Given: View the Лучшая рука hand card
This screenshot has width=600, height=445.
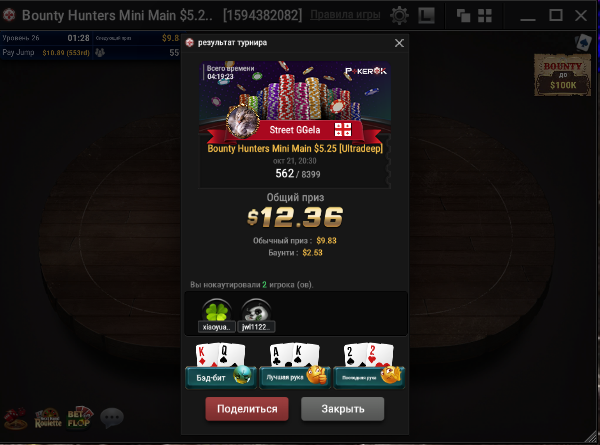Looking at the screenshot, I should tap(295, 366).
